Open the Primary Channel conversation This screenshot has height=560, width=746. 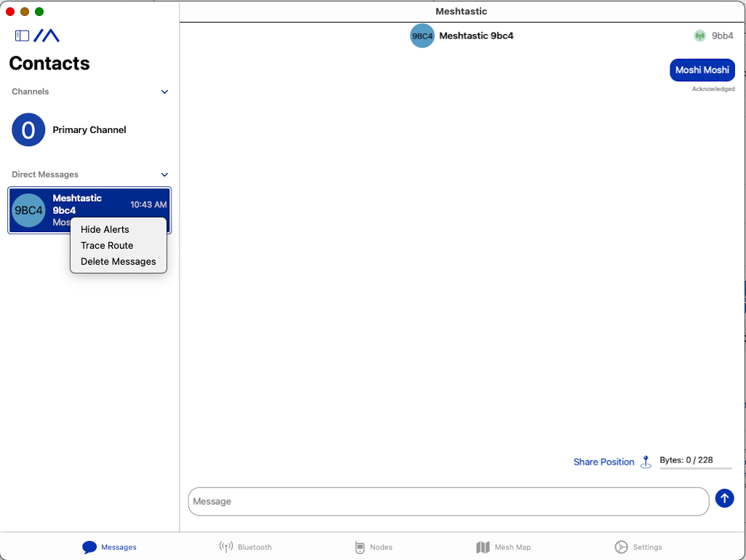coord(89,130)
